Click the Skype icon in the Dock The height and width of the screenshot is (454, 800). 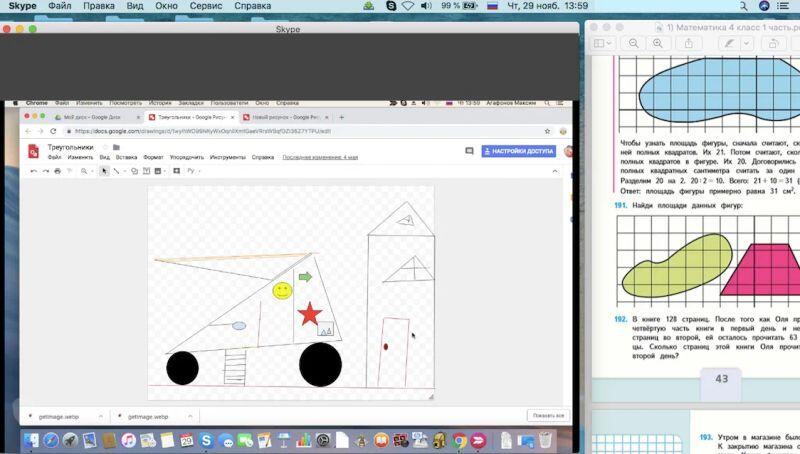[205, 440]
